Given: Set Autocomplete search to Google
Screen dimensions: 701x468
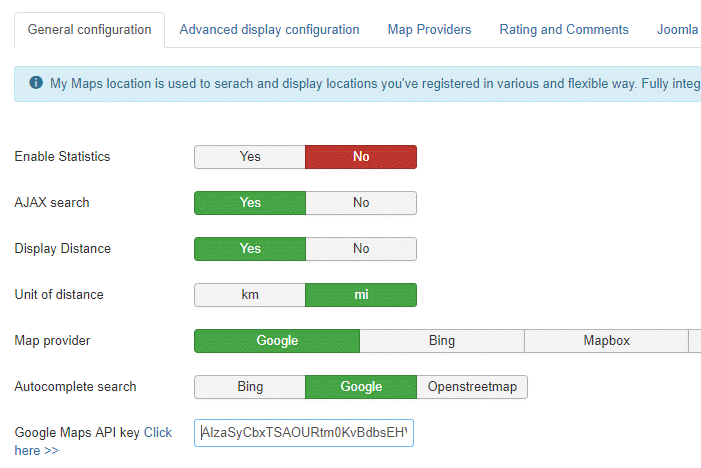Looking at the screenshot, I should pyautogui.click(x=361, y=387).
